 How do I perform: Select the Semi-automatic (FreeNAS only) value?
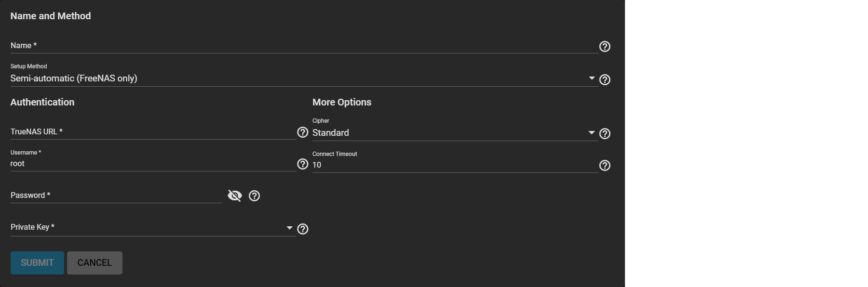pyautogui.click(x=74, y=78)
